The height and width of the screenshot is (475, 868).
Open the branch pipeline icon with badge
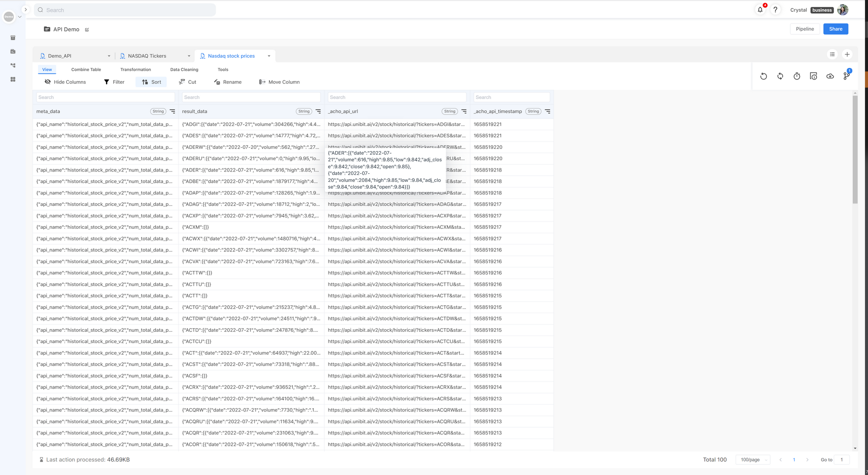click(x=846, y=76)
